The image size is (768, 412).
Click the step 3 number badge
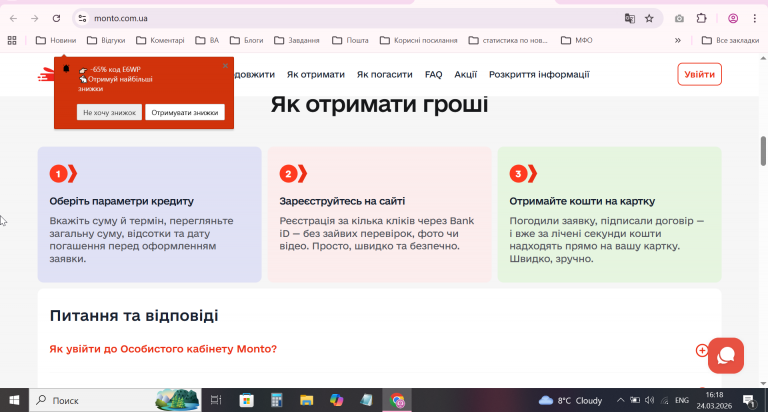click(518, 174)
